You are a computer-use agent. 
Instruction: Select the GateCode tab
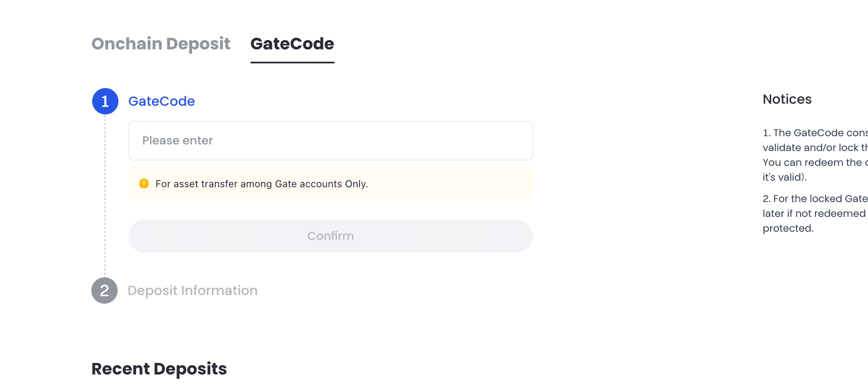click(292, 44)
